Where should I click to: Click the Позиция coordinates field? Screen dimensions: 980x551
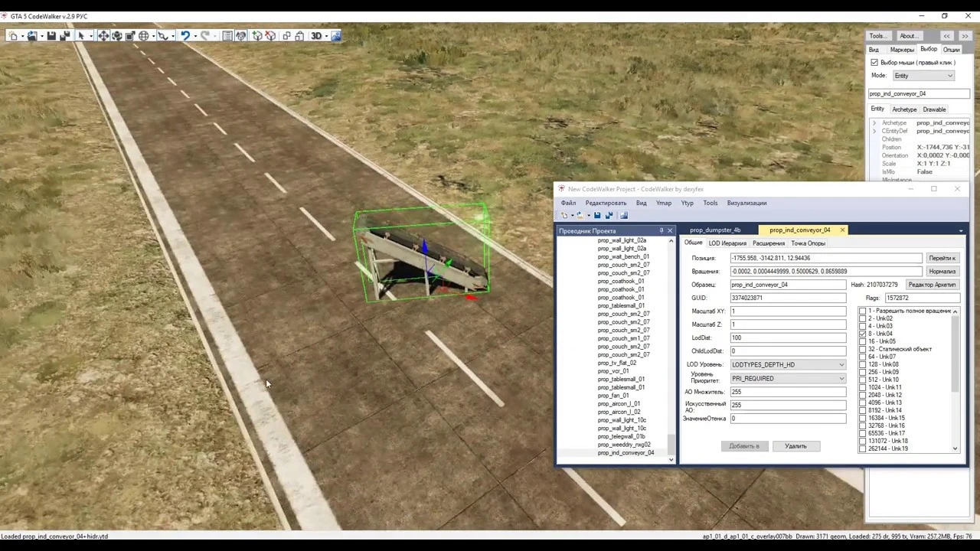click(x=825, y=258)
